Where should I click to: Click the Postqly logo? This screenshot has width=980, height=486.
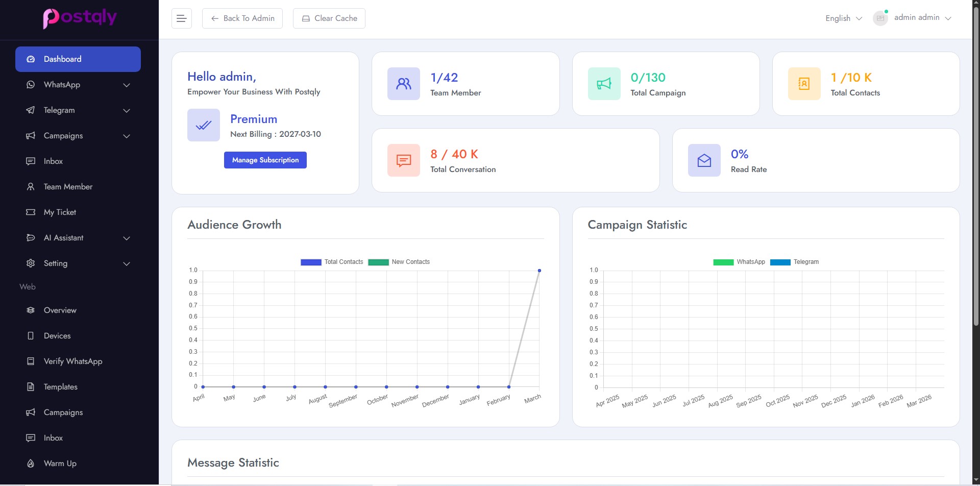(80, 18)
